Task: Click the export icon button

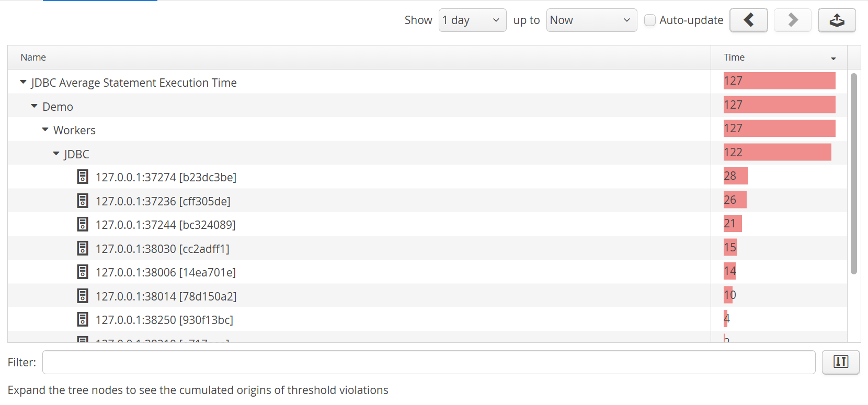Action: [x=837, y=20]
